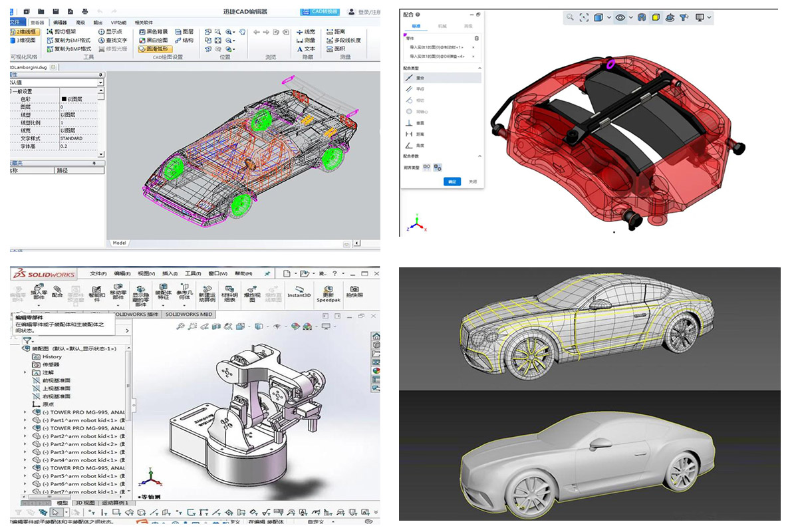Select the 距离 measuring tool
Screen dimensions: 798x532
(336, 32)
